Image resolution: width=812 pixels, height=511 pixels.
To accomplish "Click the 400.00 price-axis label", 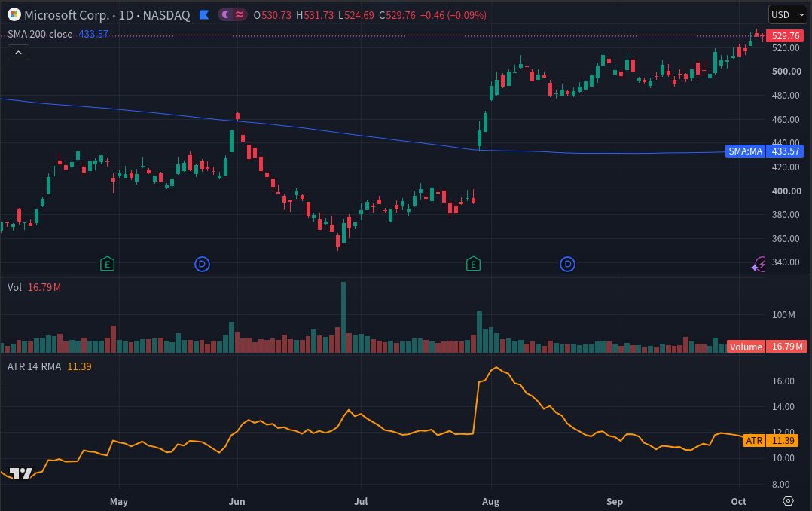I will 786,191.
